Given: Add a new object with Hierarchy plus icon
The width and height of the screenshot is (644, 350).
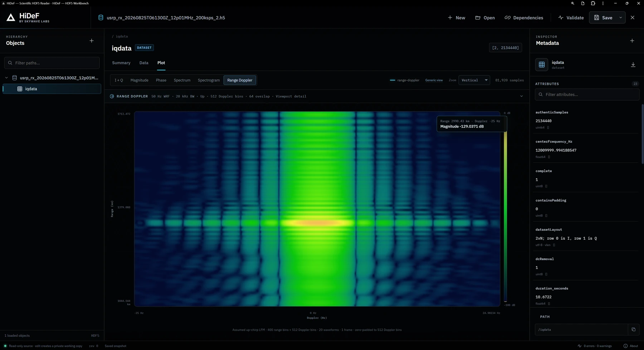Looking at the screenshot, I should (x=92, y=41).
